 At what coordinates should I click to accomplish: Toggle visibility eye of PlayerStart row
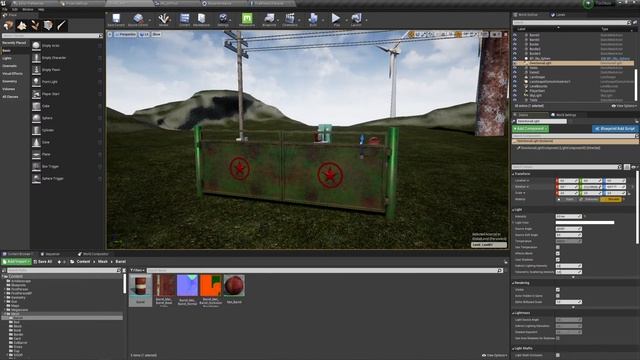[x=515, y=91]
